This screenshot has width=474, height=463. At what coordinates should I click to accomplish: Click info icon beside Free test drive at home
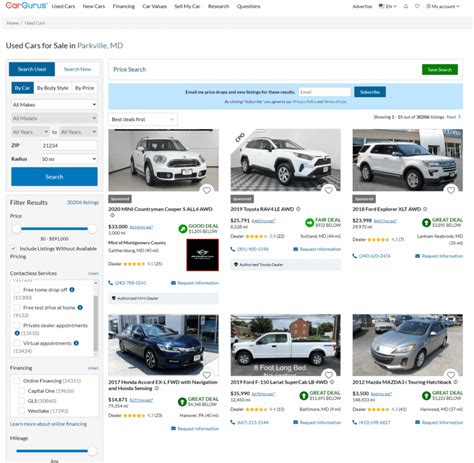pyautogui.click(x=80, y=308)
